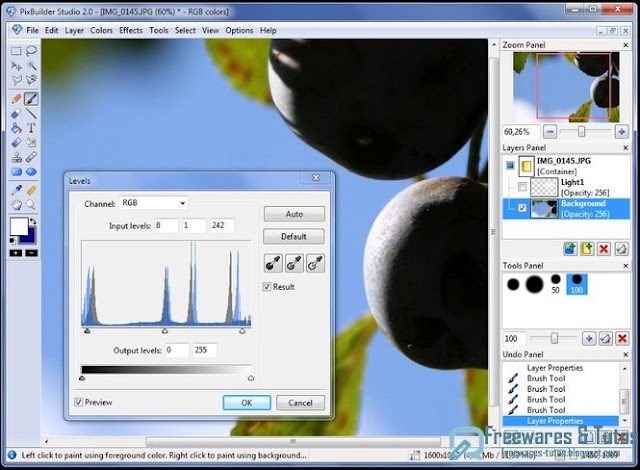This screenshot has height=470, width=640.
Task: Click the dark blue background color swatch
Action: coord(31,237)
